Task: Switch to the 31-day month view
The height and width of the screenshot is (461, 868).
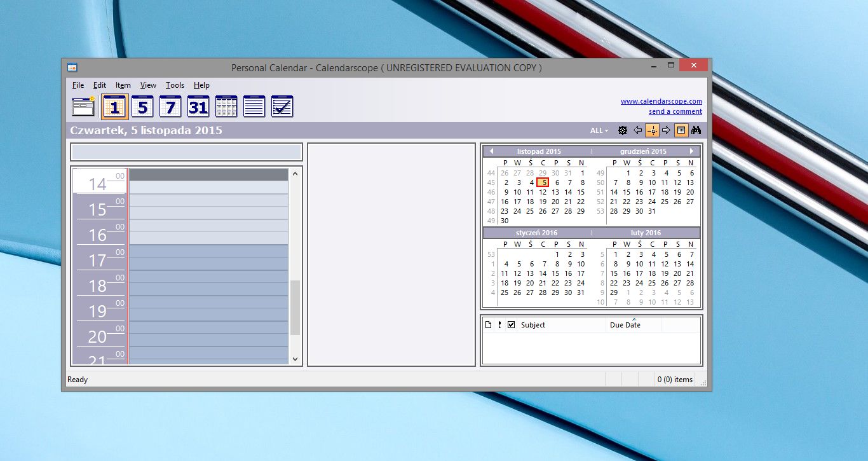Action: point(198,107)
